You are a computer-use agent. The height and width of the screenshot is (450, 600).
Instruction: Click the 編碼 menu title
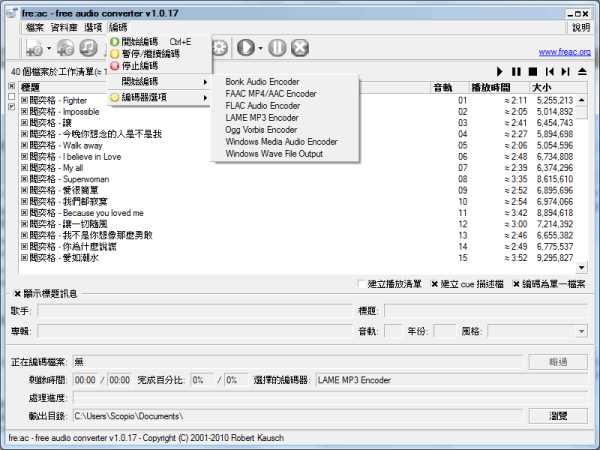point(118,28)
